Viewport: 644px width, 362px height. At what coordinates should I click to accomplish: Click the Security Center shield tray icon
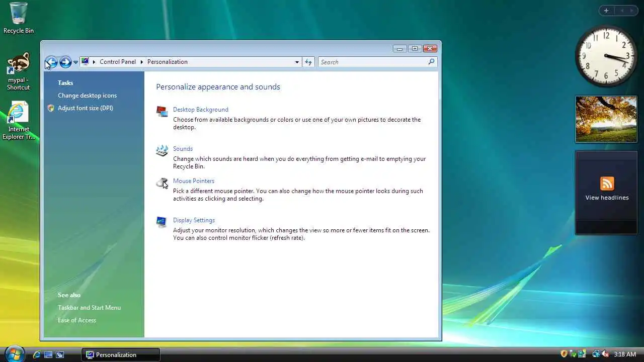(x=564, y=354)
